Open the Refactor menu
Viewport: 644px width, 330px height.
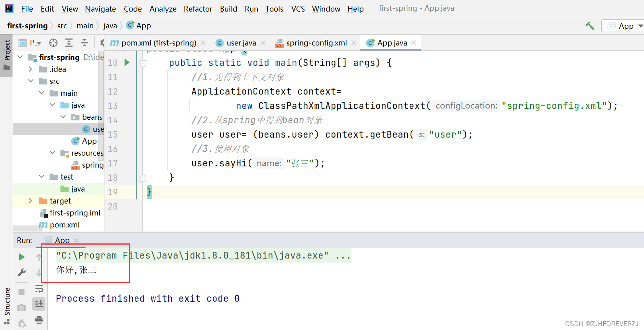(198, 9)
